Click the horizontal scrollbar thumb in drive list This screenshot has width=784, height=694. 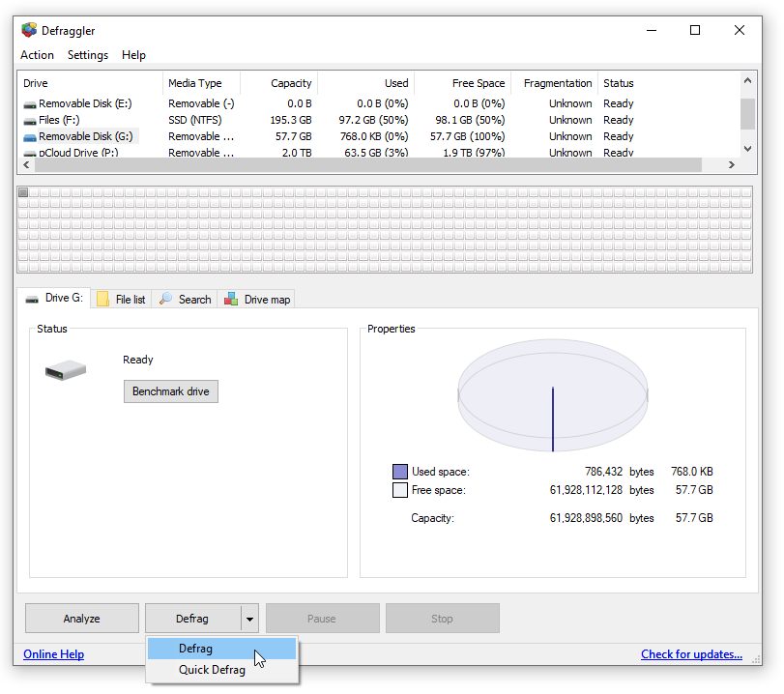368,165
